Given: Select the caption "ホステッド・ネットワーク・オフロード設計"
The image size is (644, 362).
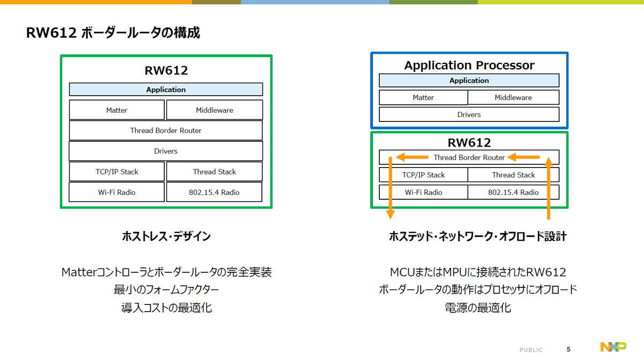Looking at the screenshot, I should 478,236.
